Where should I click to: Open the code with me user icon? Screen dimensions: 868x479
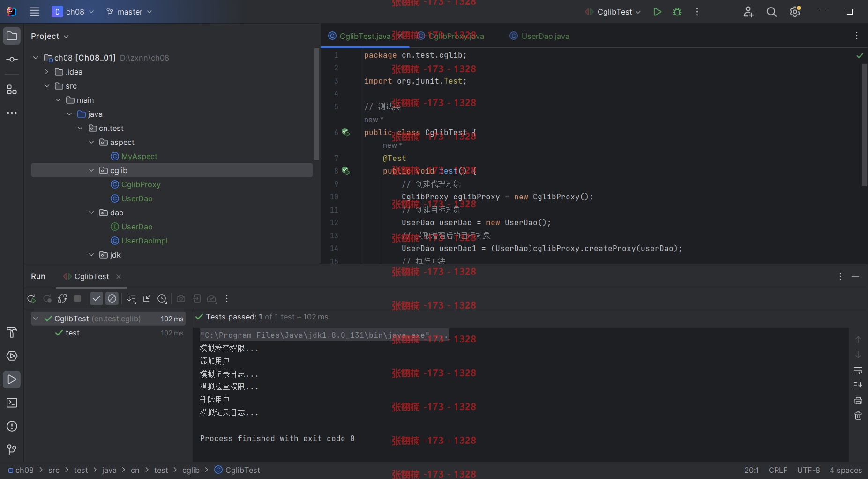point(748,12)
